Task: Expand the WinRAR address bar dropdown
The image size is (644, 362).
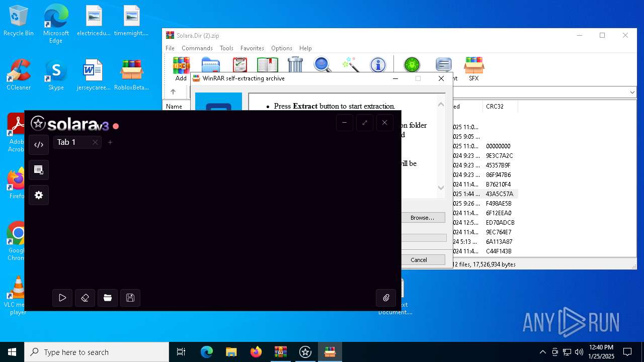Action: click(632, 92)
